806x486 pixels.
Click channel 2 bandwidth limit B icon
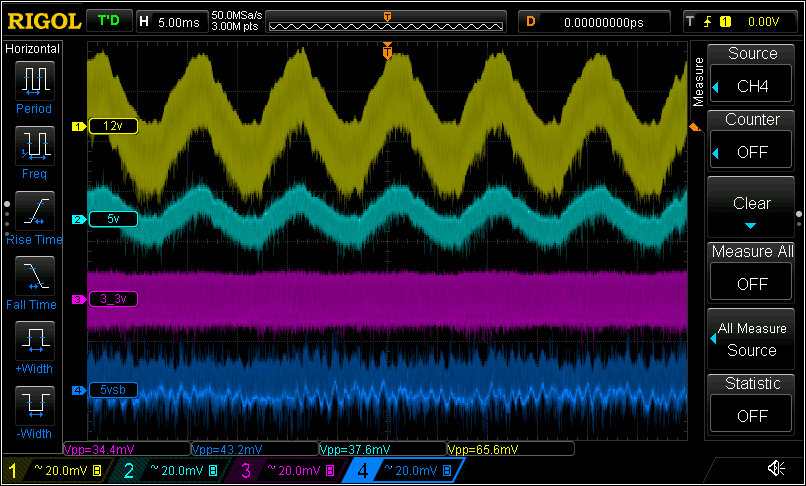click(x=213, y=470)
